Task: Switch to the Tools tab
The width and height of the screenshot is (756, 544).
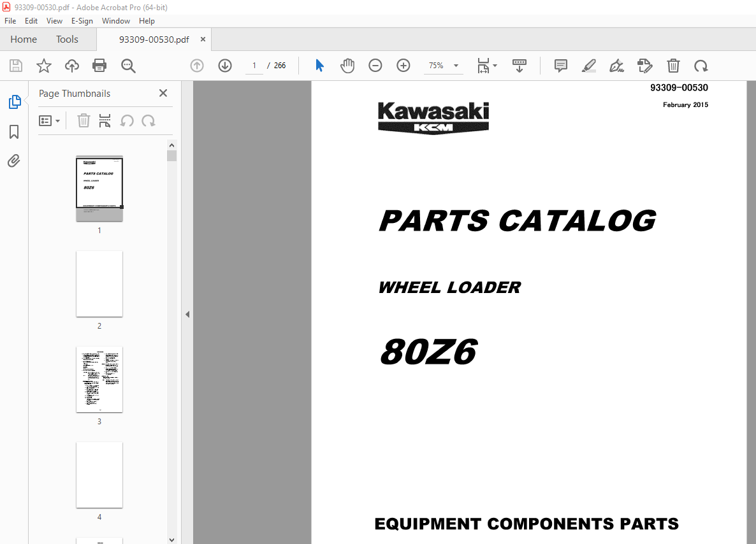Action: coord(67,39)
